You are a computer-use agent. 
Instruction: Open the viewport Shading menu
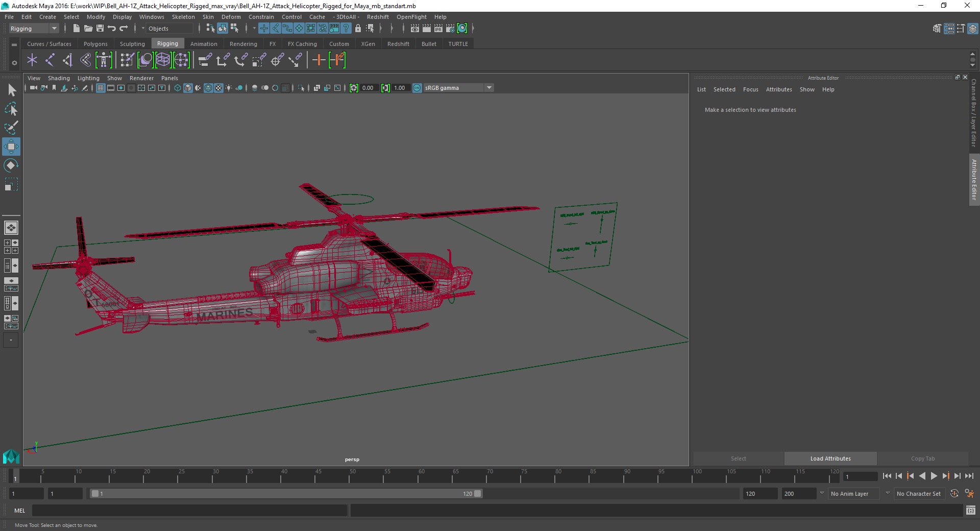click(x=59, y=78)
